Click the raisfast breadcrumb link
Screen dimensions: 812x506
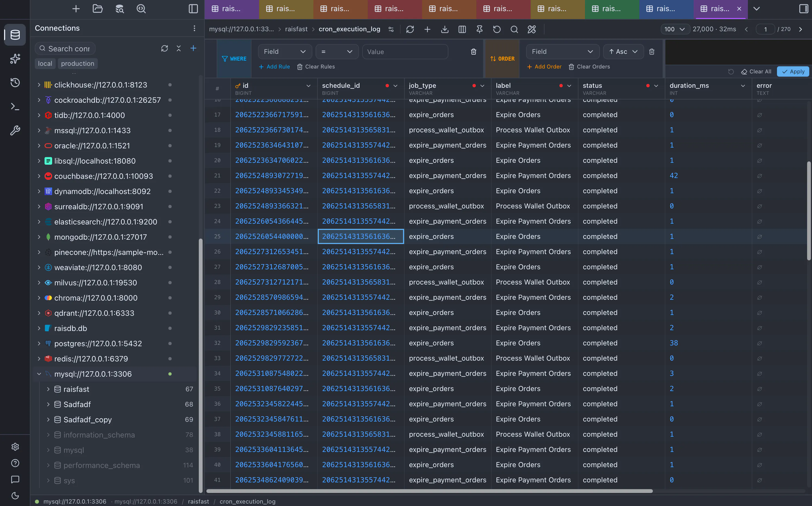[x=296, y=29]
